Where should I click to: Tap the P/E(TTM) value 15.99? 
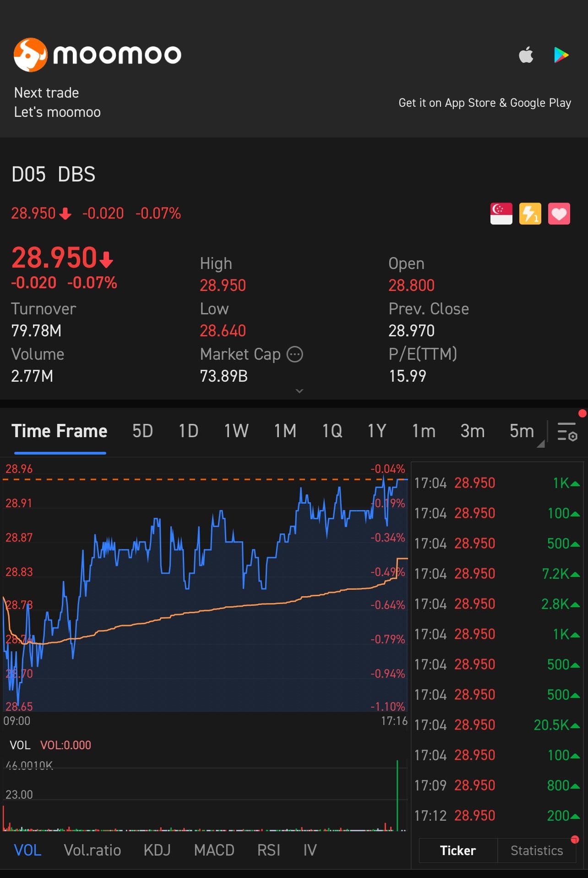408,376
